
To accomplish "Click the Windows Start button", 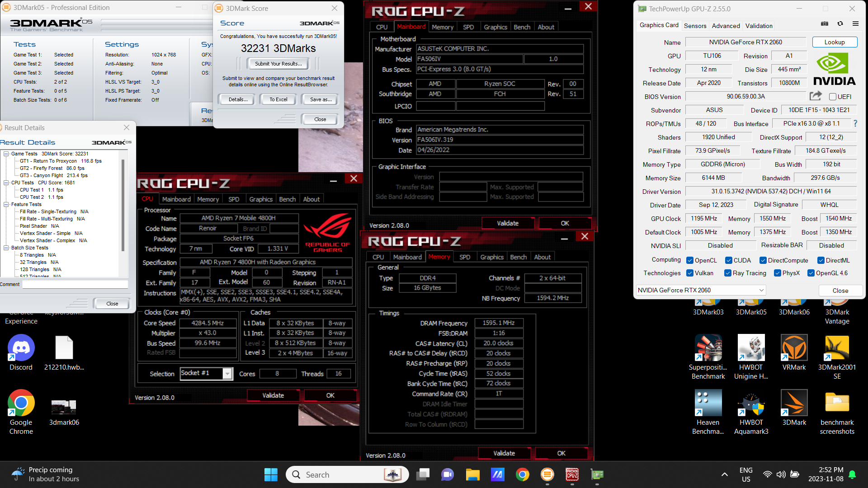I will (x=271, y=474).
